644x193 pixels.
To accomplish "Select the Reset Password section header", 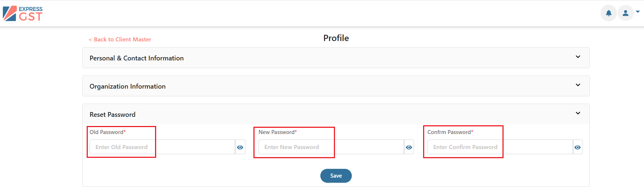I will (x=336, y=114).
